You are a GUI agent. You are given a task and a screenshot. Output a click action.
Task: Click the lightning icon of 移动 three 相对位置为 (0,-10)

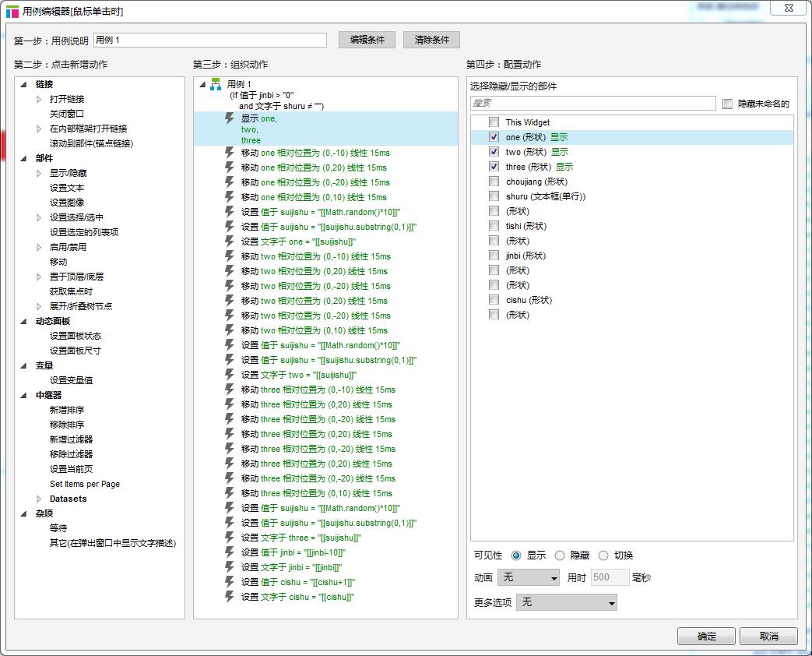[230, 389]
